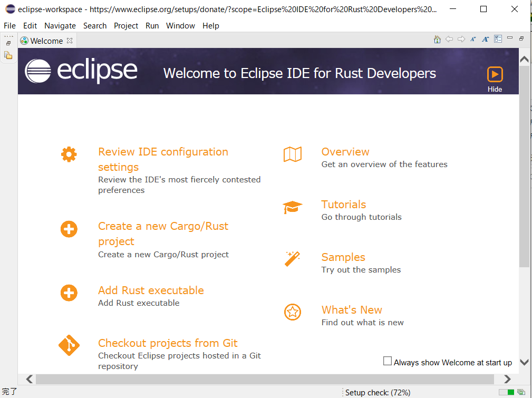532x398 pixels.
Task: Click 'Go through tutorials' description text
Action: click(361, 217)
